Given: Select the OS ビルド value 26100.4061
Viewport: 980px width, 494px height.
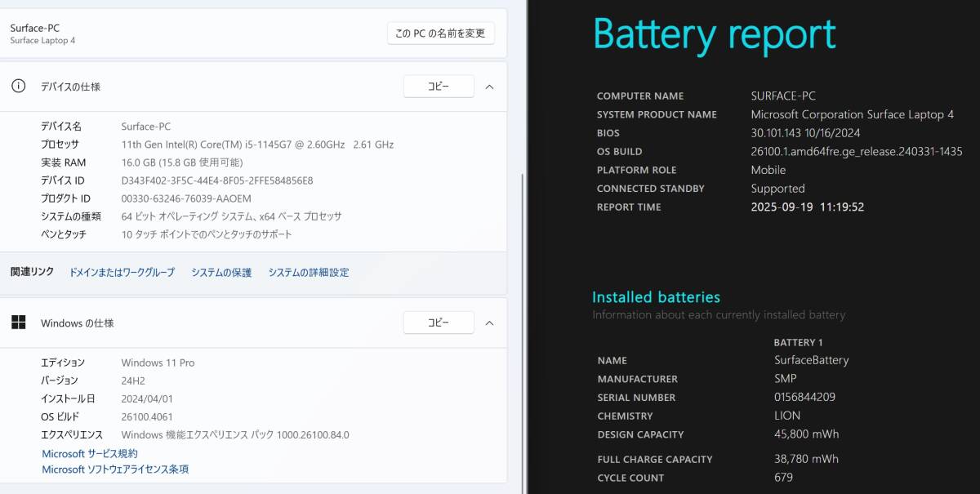Looking at the screenshot, I should [147, 416].
